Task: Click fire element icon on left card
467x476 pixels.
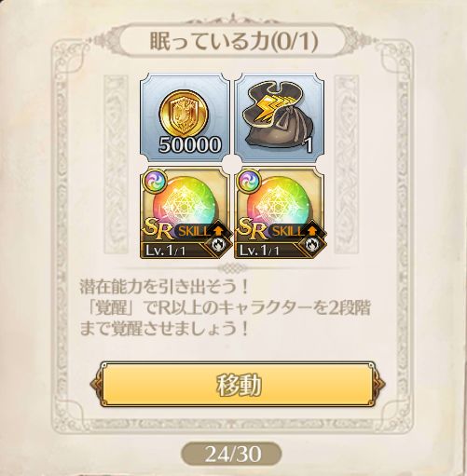Action: tap(217, 245)
